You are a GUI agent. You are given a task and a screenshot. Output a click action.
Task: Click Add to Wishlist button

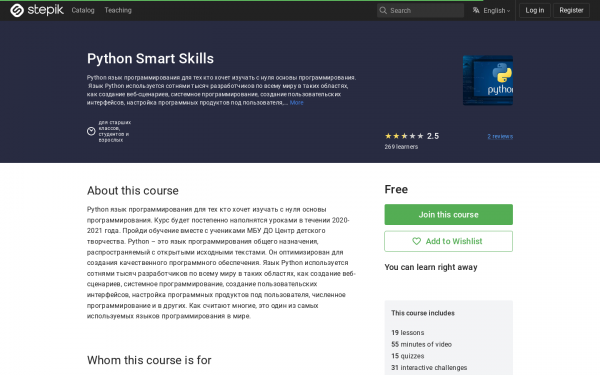click(x=448, y=241)
